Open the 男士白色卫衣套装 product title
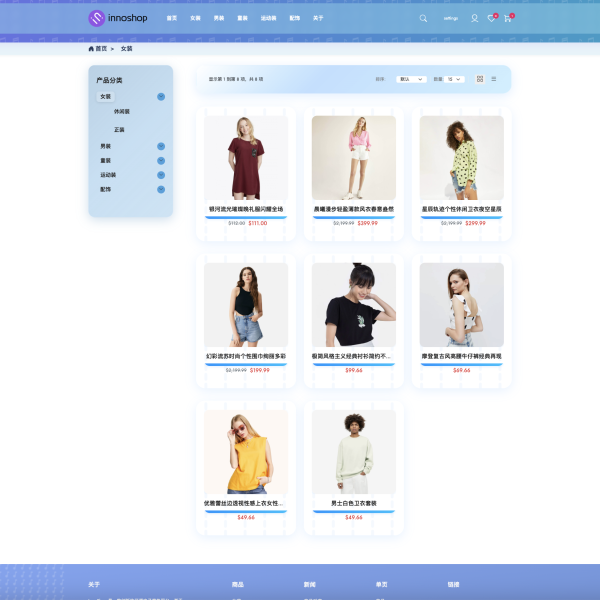Screen dimensions: 600x600 click(x=354, y=503)
